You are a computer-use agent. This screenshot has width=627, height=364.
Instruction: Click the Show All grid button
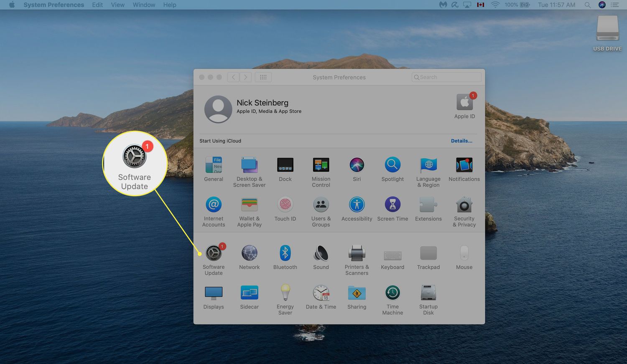pyautogui.click(x=263, y=77)
